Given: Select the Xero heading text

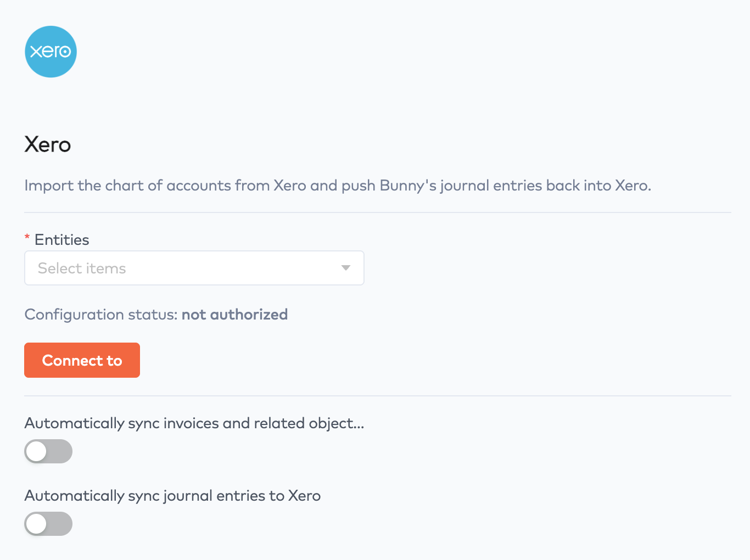Looking at the screenshot, I should [48, 144].
